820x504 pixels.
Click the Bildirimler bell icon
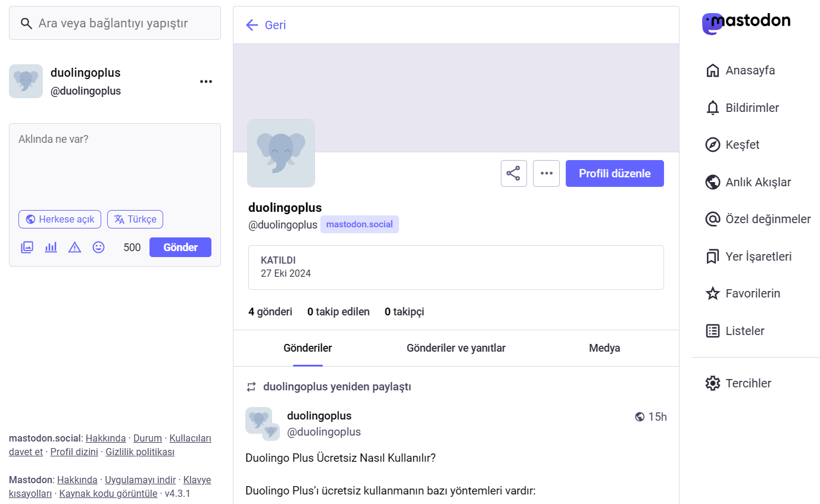tap(712, 108)
